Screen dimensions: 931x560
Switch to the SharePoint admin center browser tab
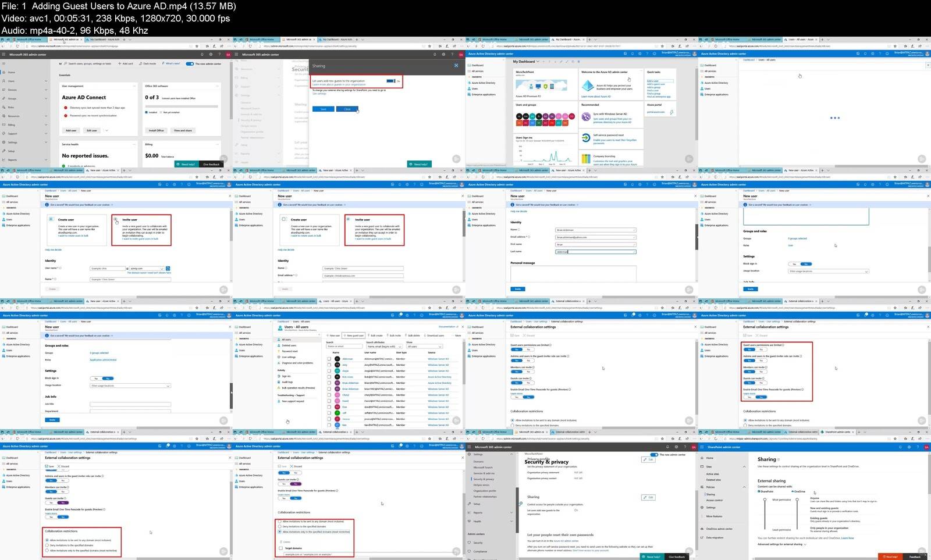click(x=837, y=432)
